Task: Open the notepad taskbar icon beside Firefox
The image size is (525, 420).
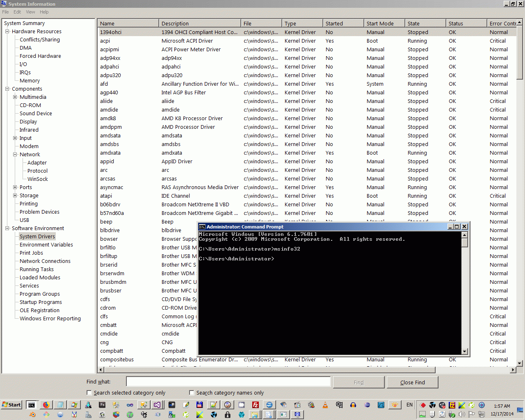Action: 60,405
